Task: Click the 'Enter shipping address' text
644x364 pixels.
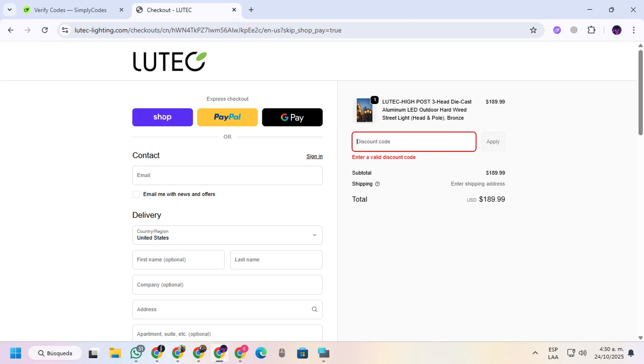Action: [478, 184]
